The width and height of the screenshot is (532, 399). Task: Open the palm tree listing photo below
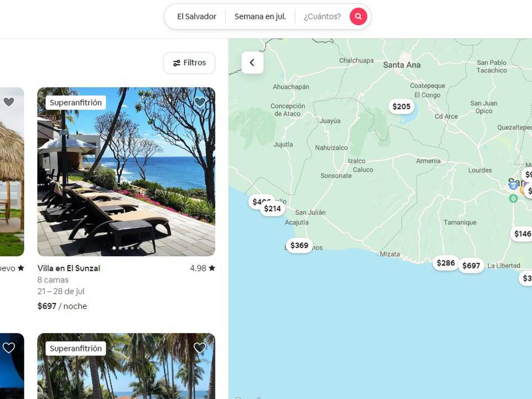tap(126, 366)
